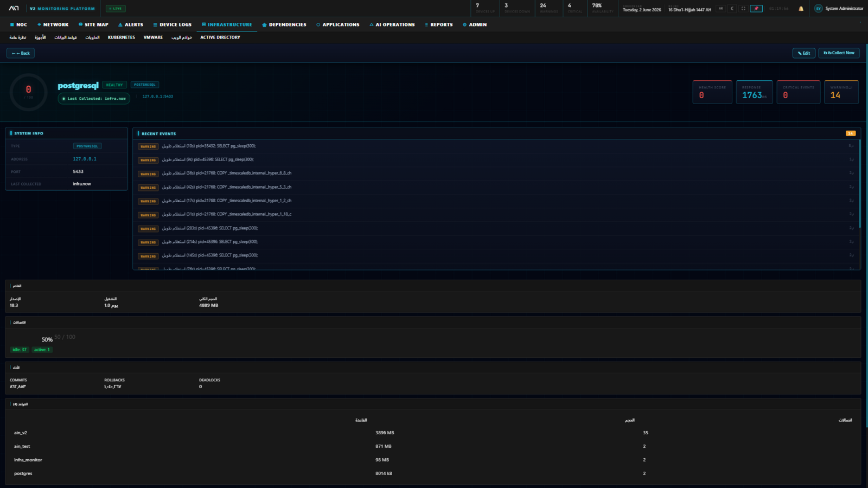Click the Network diamond icon
868x488 pixels.
click(x=39, y=24)
